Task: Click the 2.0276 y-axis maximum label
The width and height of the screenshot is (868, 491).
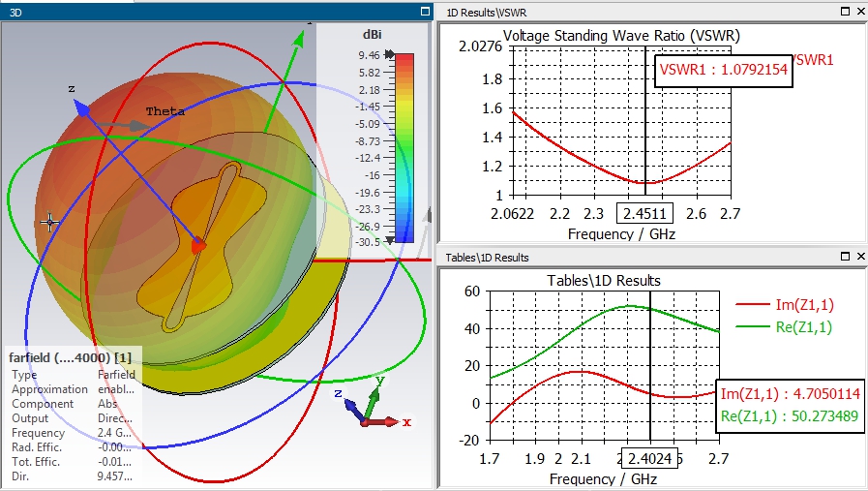Action: [480, 46]
